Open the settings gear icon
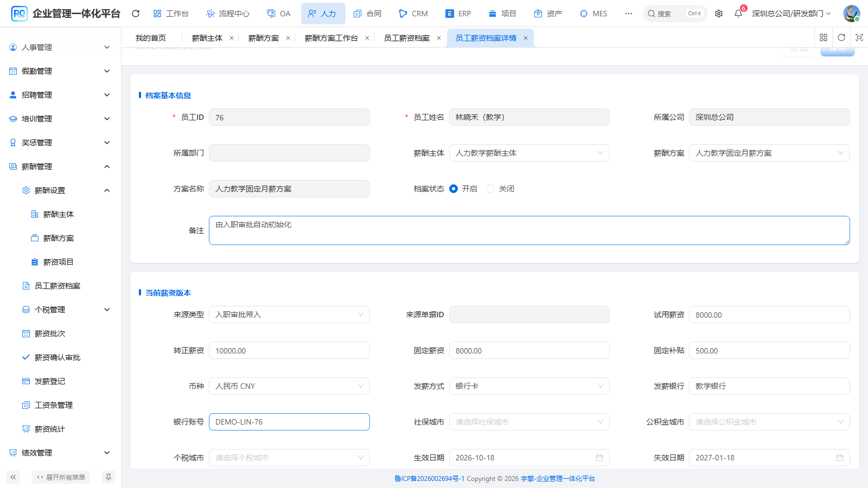Viewport: 868px width, 488px height. pos(719,14)
